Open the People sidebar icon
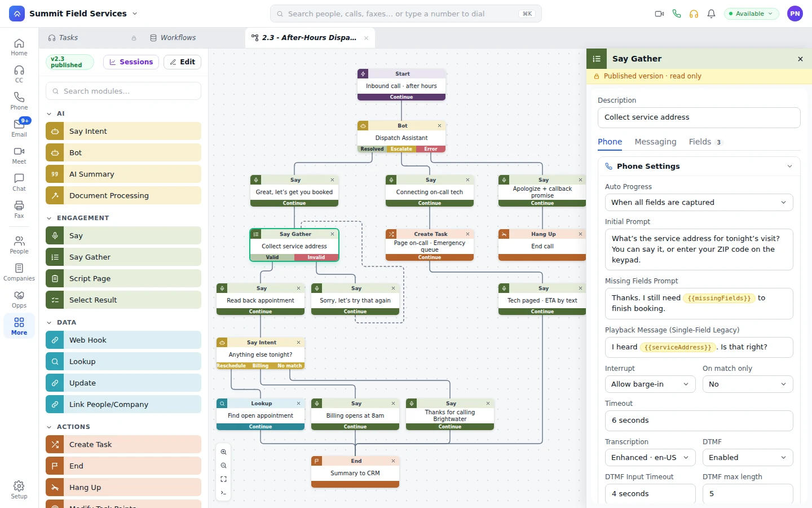The height and width of the screenshot is (508, 812). [19, 245]
